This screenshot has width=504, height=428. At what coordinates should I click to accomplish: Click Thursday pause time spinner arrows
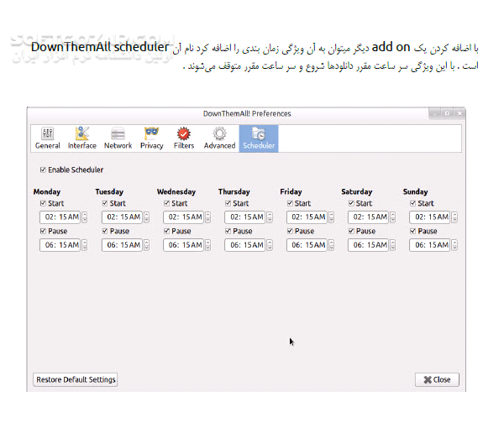(270, 245)
